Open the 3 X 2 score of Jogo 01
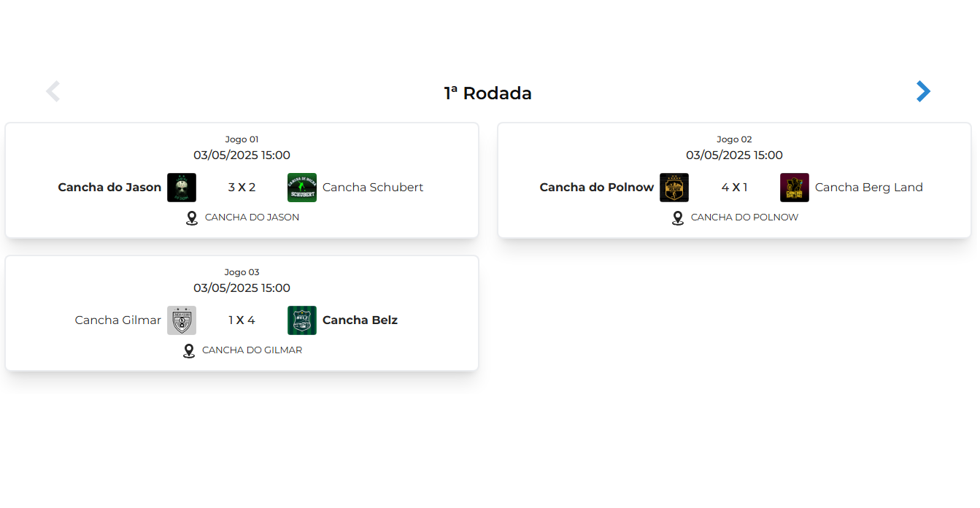 click(x=242, y=188)
